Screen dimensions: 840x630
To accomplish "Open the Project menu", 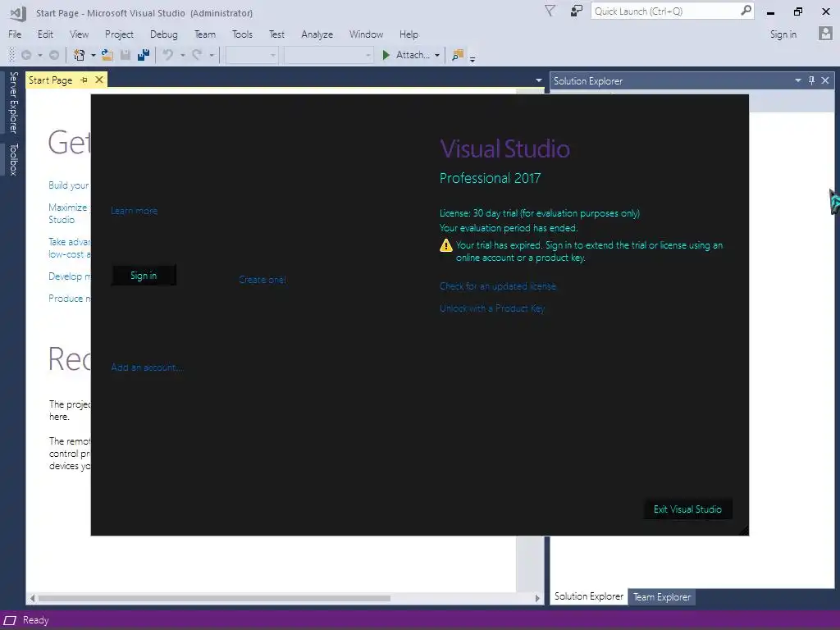I will pyautogui.click(x=119, y=34).
